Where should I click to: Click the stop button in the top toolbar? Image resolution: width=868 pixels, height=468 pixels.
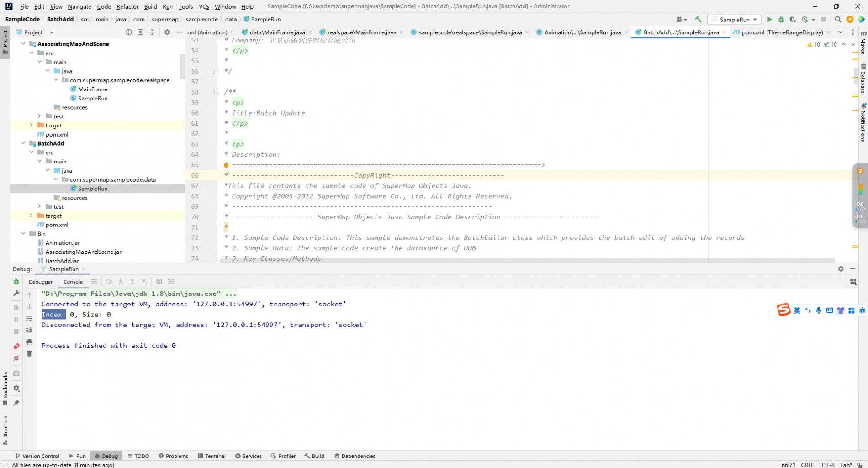(x=823, y=20)
